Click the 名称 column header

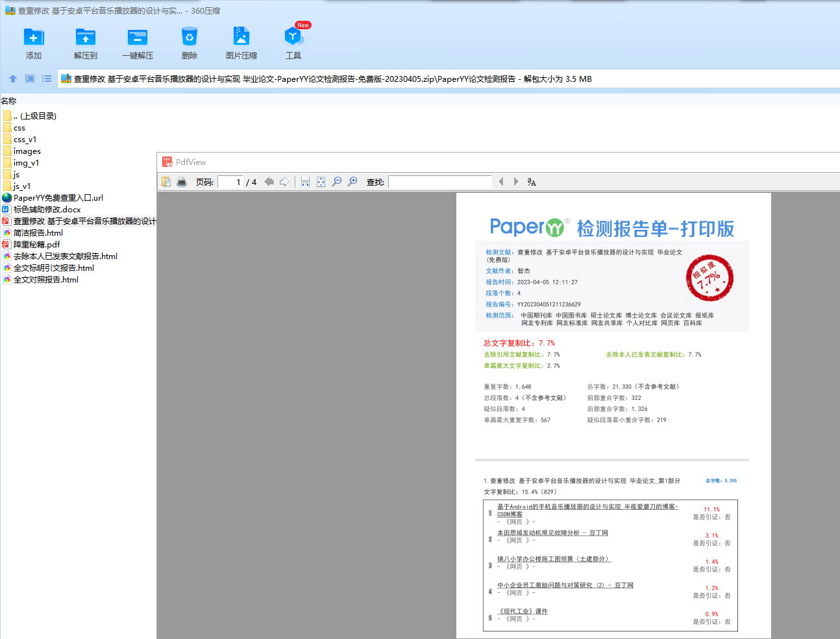pos(8,101)
